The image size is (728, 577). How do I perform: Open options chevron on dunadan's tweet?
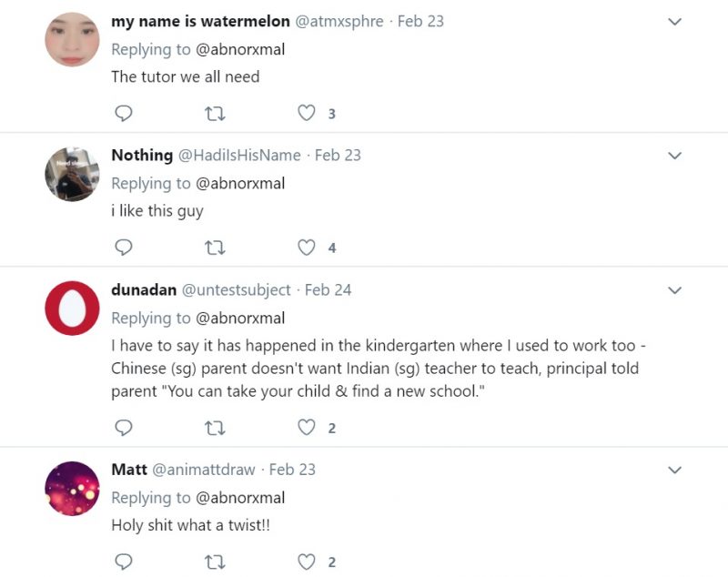tap(674, 290)
